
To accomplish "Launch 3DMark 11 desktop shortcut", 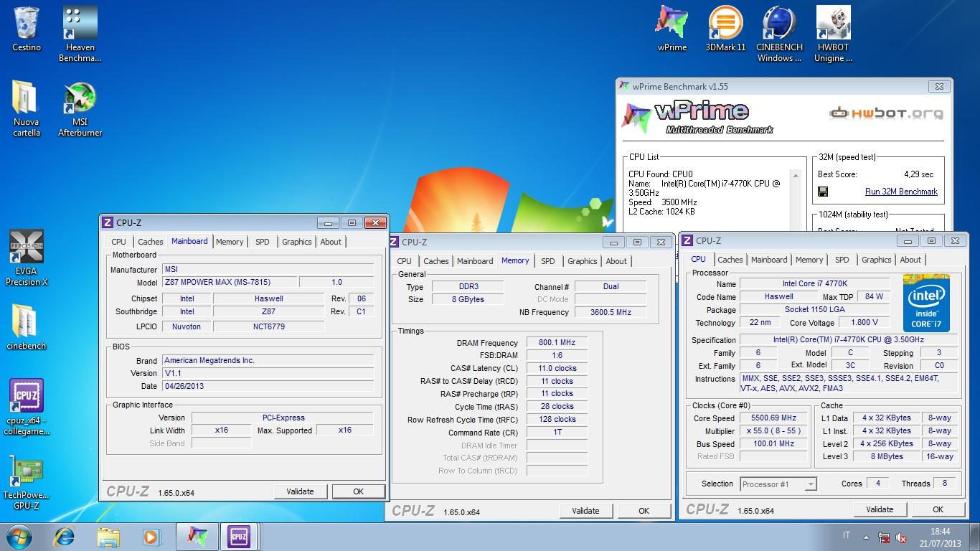I will 725,29.
